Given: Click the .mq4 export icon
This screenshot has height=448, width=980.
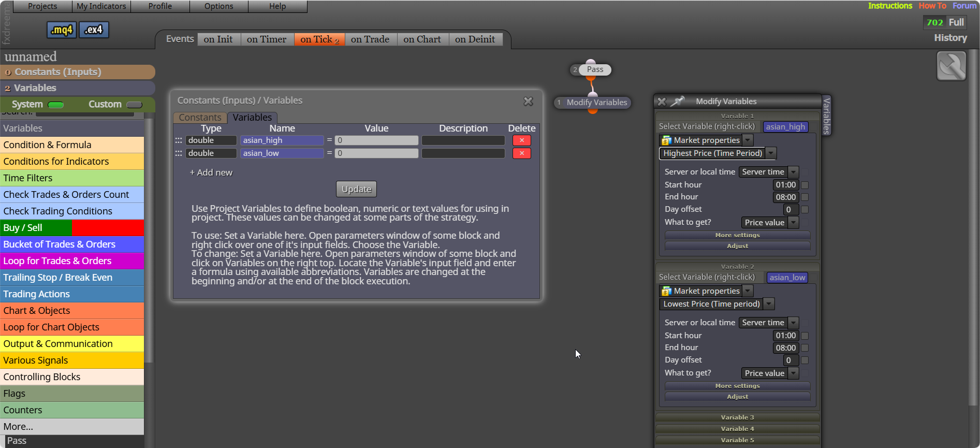Looking at the screenshot, I should (62, 30).
